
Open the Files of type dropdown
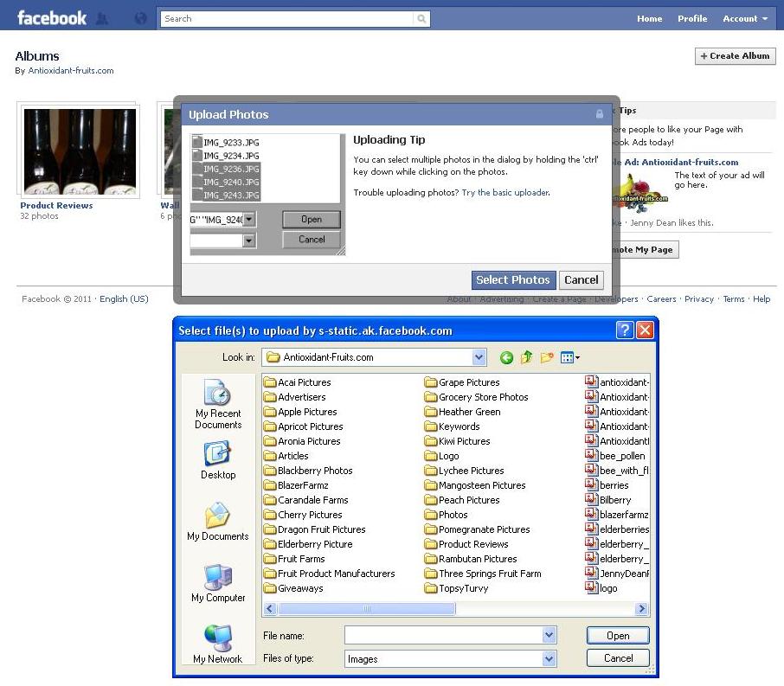[549, 659]
